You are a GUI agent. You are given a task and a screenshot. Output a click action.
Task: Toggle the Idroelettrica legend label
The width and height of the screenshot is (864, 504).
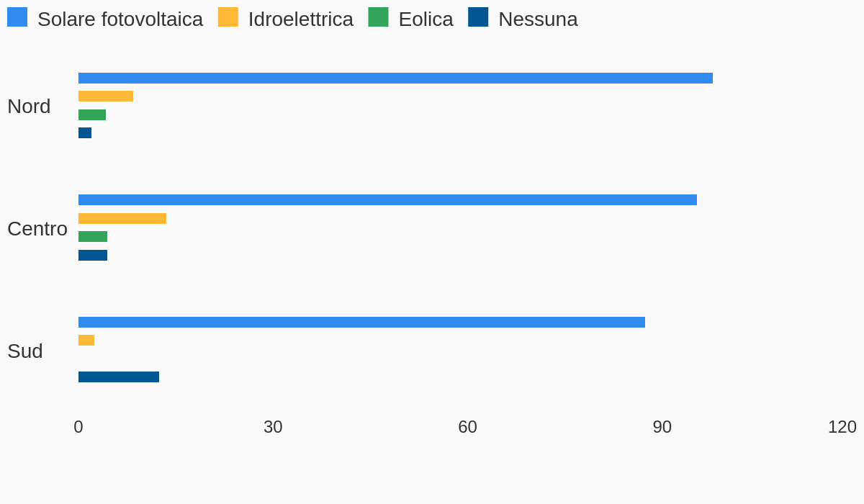[x=301, y=19]
